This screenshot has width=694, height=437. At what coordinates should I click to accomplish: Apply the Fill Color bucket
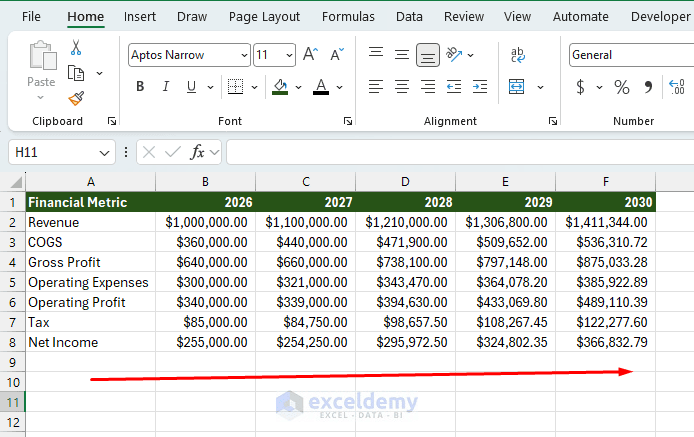[x=280, y=87]
